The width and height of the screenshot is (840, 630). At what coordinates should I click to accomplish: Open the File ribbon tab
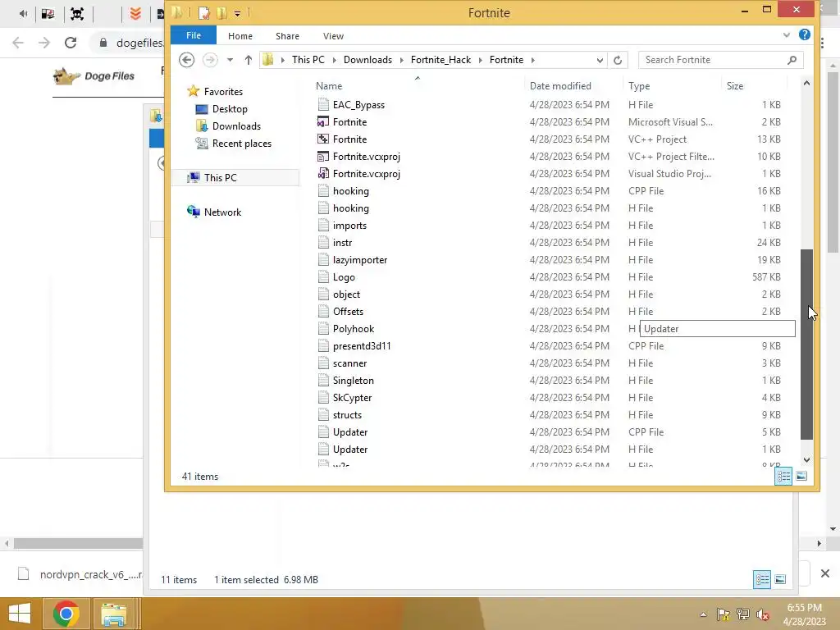pos(194,35)
